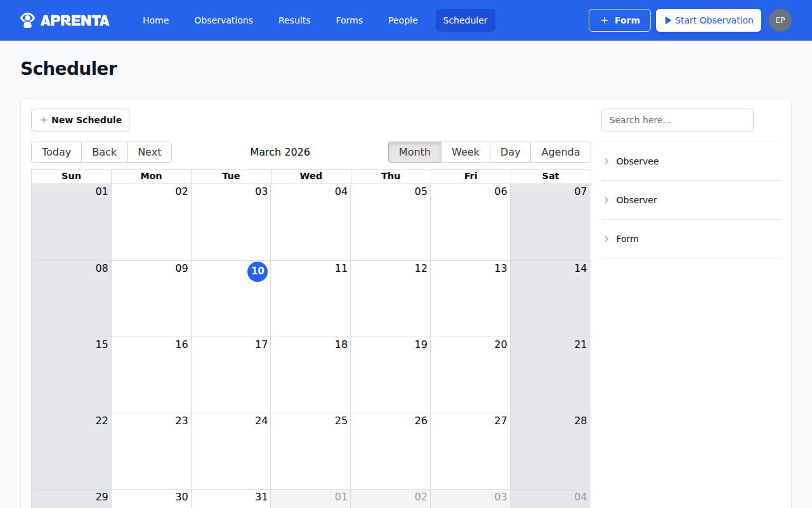Click the Next button to advance months

pos(149,152)
